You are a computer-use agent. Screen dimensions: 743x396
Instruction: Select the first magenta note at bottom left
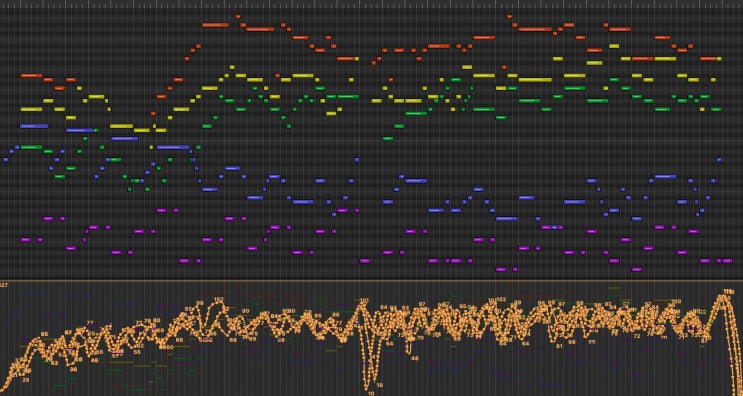(x=26, y=240)
